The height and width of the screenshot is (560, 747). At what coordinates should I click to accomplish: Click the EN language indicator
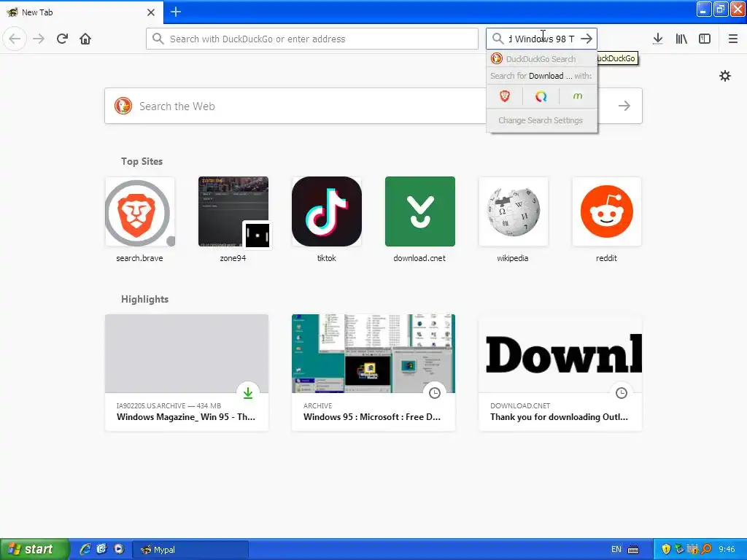point(616,550)
